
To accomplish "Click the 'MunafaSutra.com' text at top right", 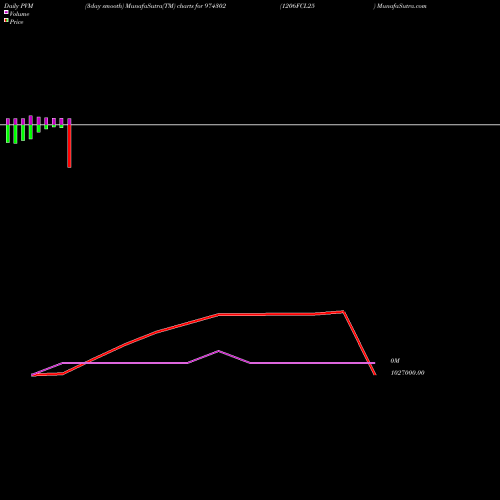I will tap(401, 6).
